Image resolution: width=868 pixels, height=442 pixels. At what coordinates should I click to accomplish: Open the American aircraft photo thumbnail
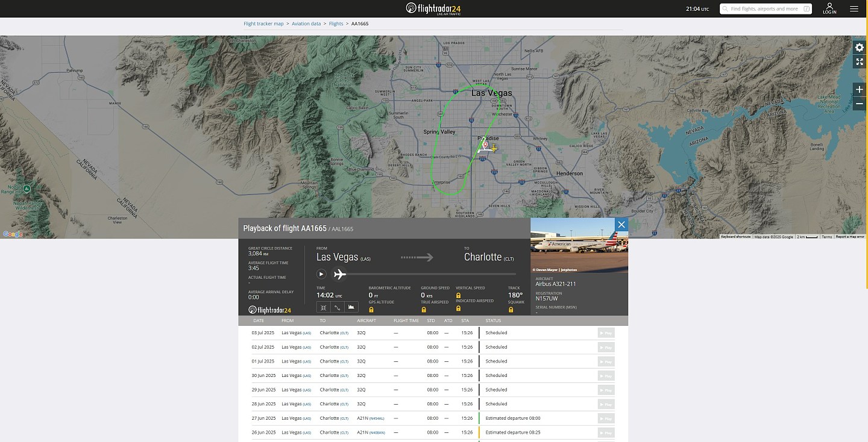(579, 245)
